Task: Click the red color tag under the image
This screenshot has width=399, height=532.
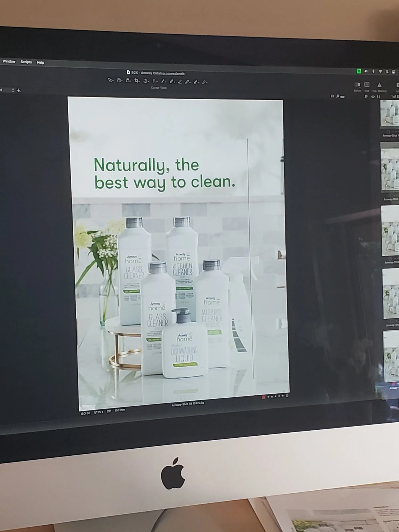Action: [263, 397]
